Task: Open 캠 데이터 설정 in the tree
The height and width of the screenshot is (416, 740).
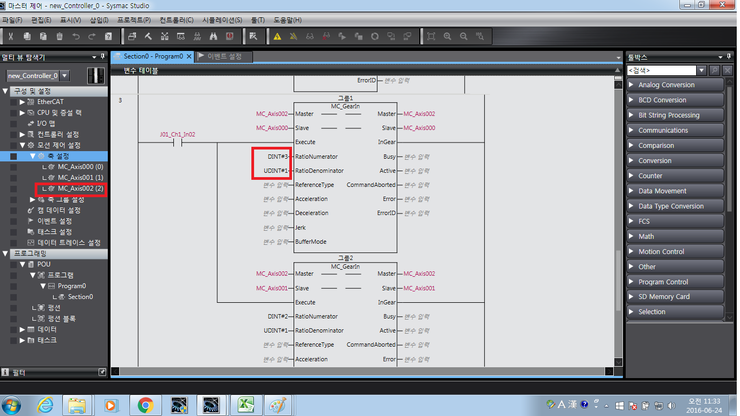Action: point(59,210)
